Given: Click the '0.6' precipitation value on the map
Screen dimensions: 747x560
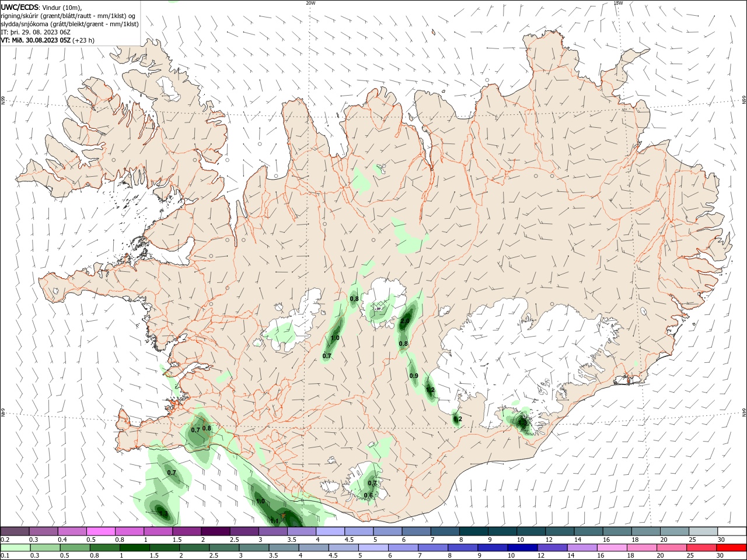Looking at the screenshot, I should [368, 495].
